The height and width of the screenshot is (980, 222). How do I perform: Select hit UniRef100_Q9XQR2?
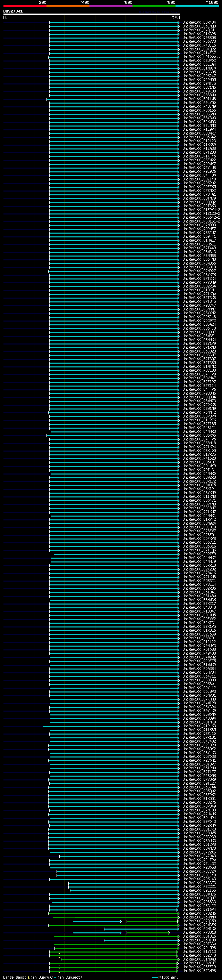(199, 49)
